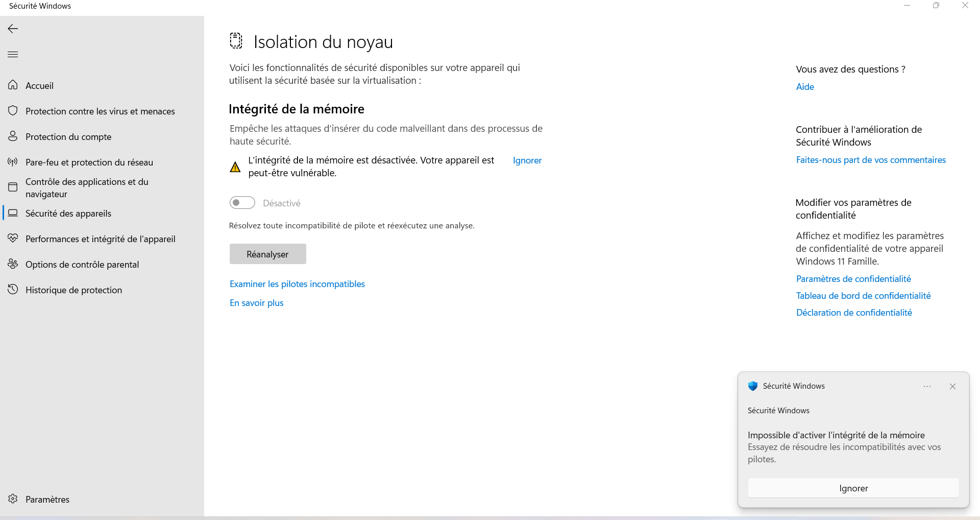Toggle the hamburger navigation menu
The height and width of the screenshot is (520, 980).
[x=13, y=54]
